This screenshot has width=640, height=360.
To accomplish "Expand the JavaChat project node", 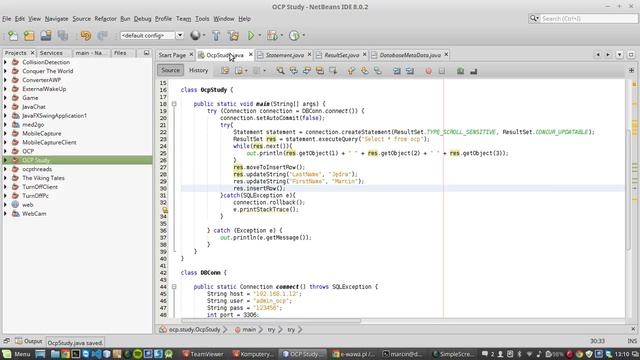I will coord(5,107).
